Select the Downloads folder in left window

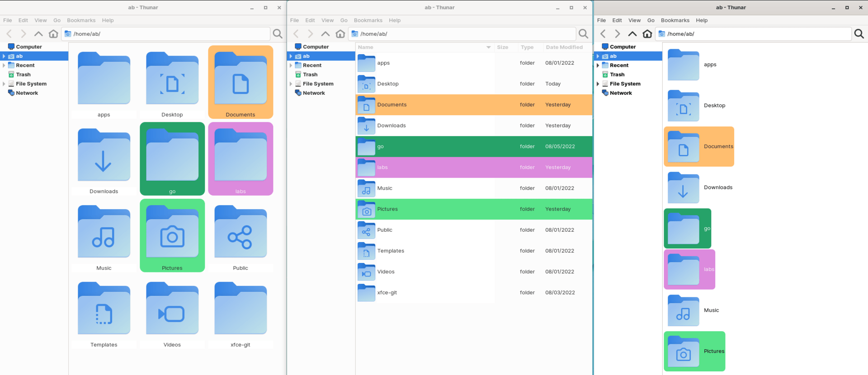[x=104, y=159]
